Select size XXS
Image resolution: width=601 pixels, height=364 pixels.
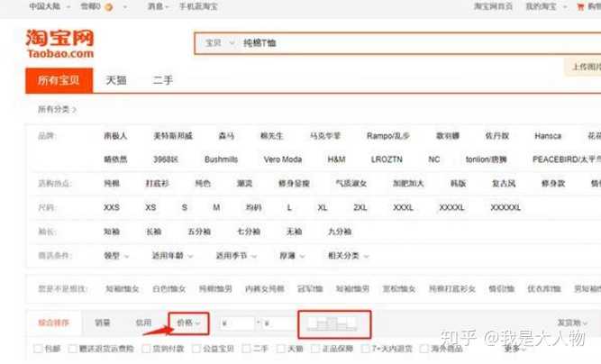[x=112, y=207]
